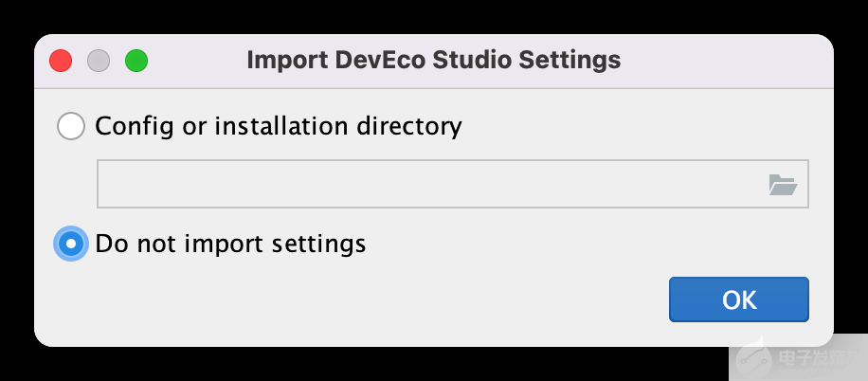Dismiss the dialog using the red traffic light
Screen dimensions: 868x381
[62, 61]
